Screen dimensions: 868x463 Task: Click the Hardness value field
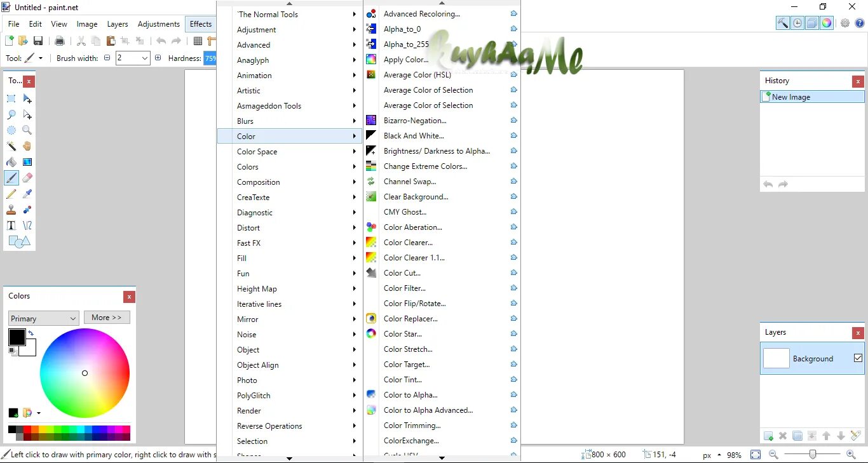coord(210,58)
